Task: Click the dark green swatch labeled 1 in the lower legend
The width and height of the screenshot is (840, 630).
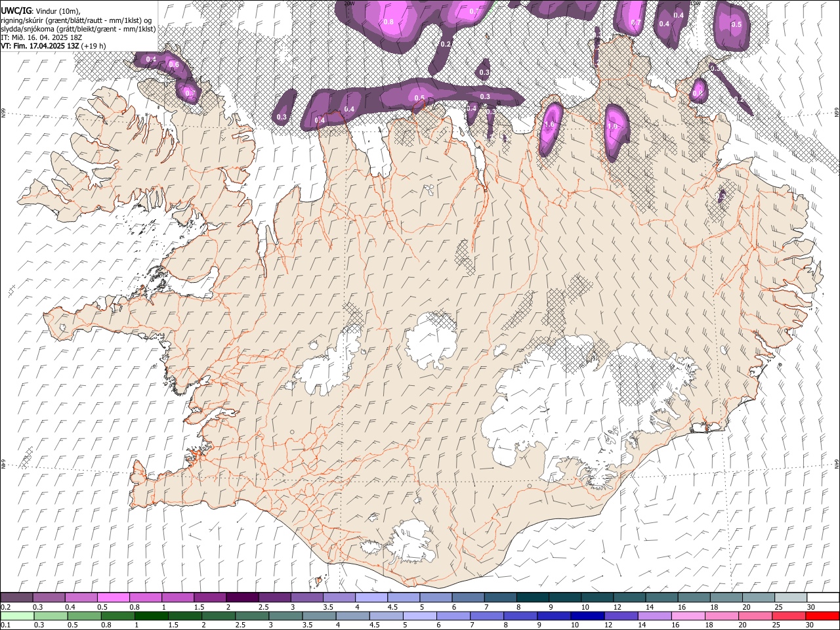Action: [152, 616]
